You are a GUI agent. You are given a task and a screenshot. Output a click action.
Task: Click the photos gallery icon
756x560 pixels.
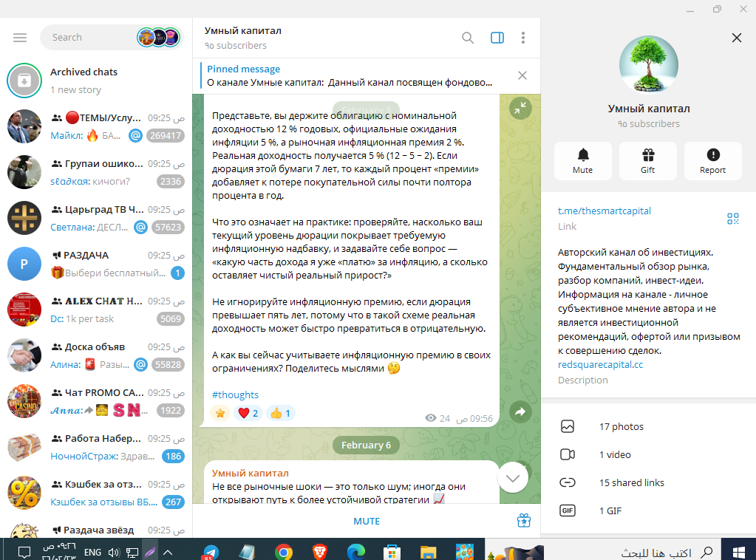pos(568,426)
